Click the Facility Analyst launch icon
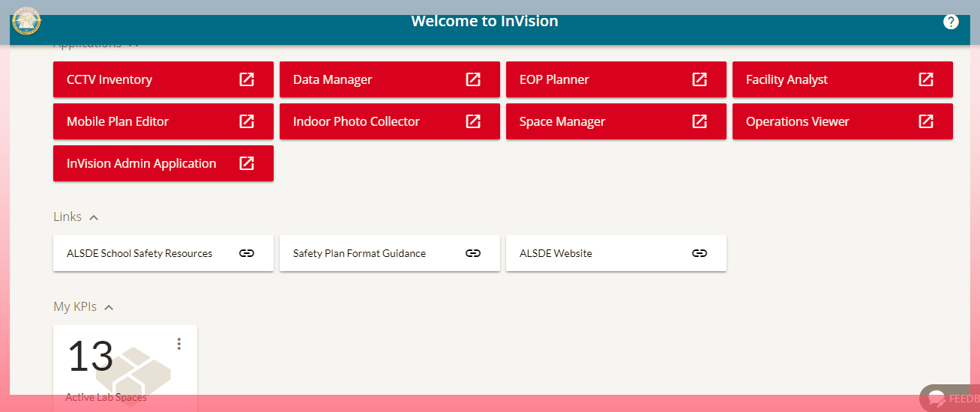The width and height of the screenshot is (980, 412). coord(926,79)
